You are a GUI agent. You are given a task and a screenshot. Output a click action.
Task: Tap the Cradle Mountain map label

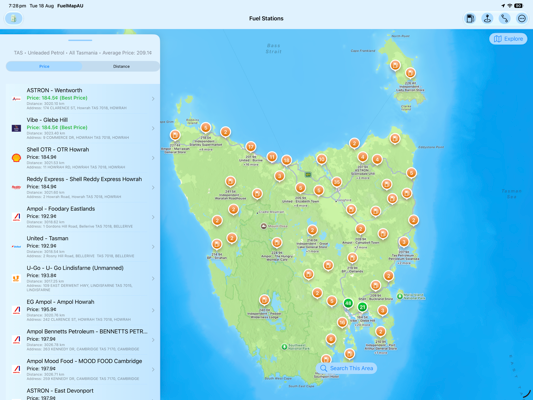(271, 212)
